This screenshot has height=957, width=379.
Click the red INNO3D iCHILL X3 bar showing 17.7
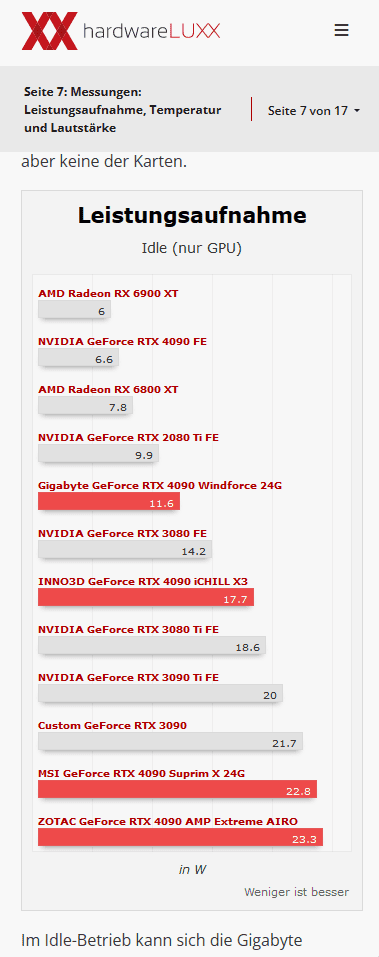point(146,598)
